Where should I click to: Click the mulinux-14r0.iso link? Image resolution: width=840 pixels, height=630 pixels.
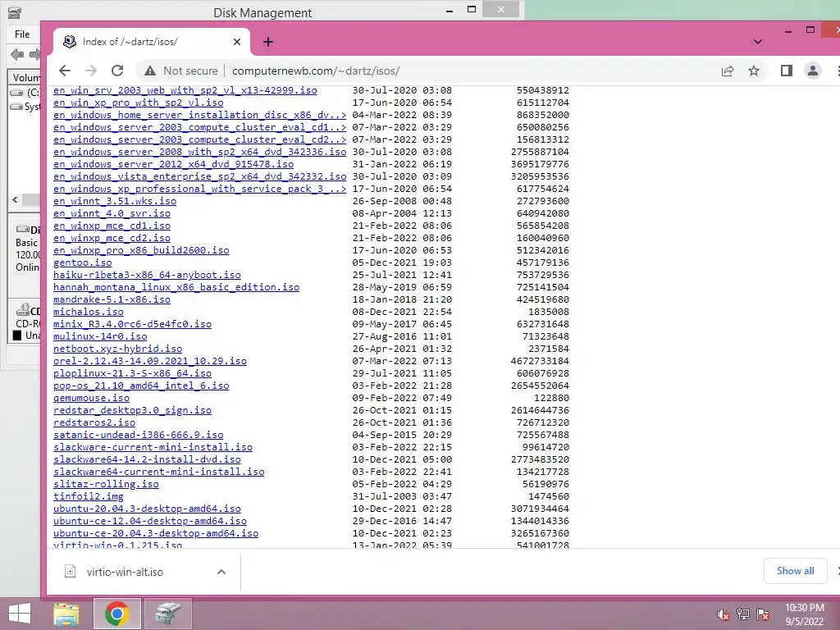tap(100, 337)
